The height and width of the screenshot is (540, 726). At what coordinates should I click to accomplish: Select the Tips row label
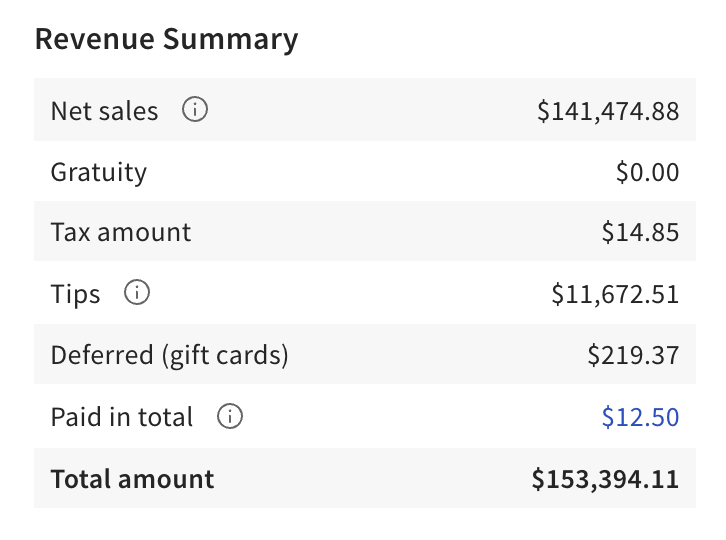click(75, 294)
